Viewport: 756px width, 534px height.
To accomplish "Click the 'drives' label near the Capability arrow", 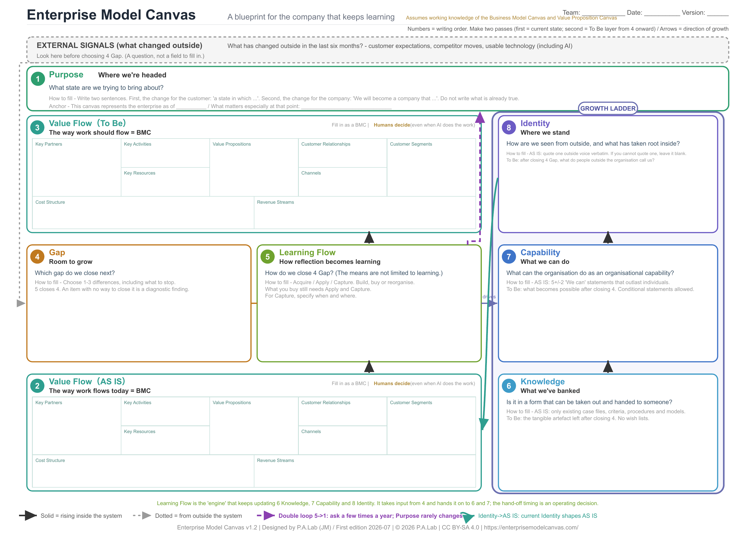I will point(489,297).
